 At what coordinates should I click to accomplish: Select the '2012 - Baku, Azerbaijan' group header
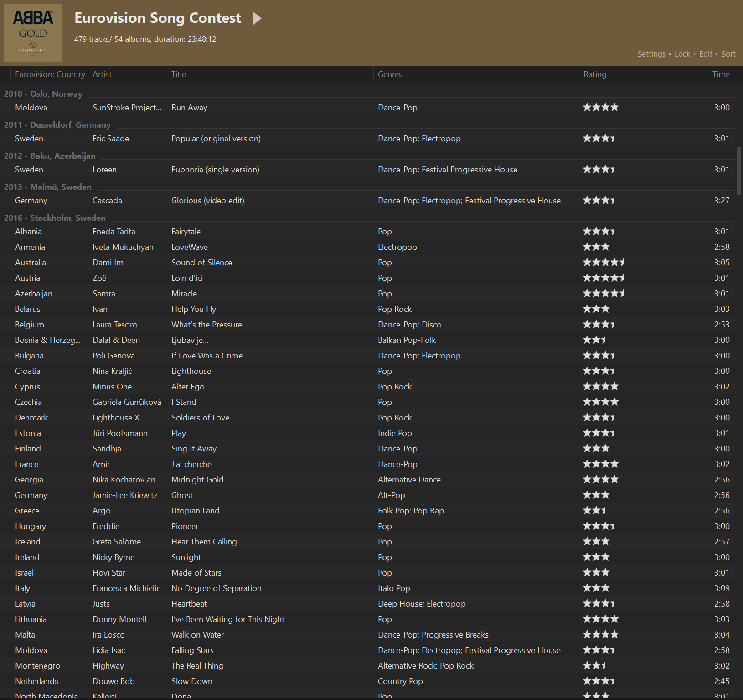click(x=50, y=156)
